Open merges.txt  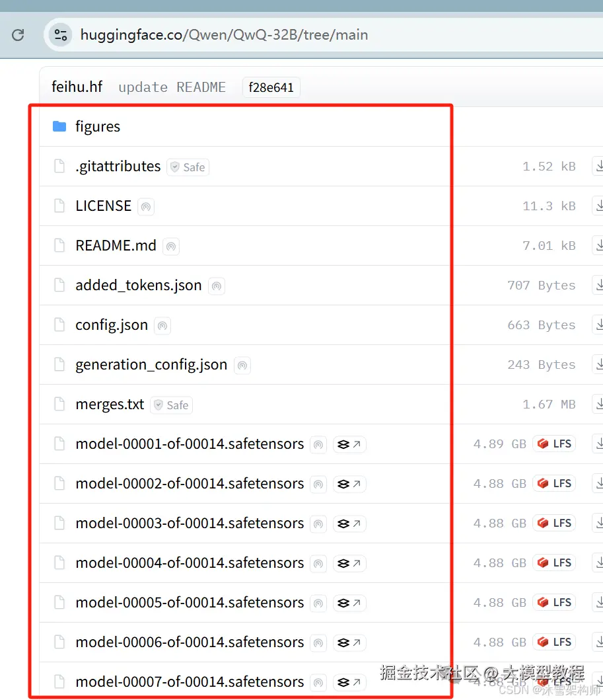110,405
